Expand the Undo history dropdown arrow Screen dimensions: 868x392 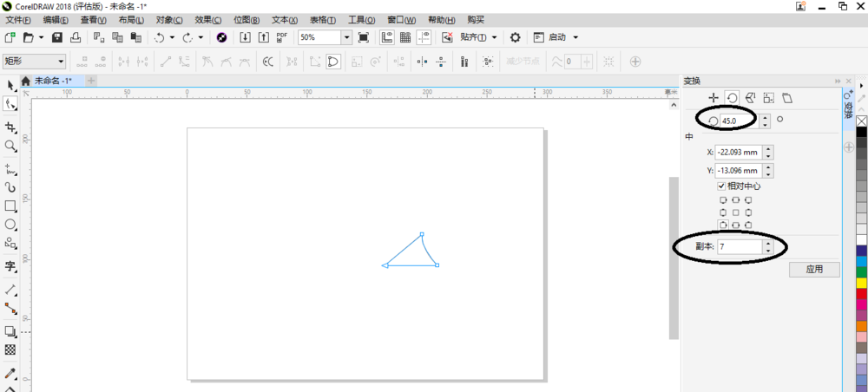(172, 37)
